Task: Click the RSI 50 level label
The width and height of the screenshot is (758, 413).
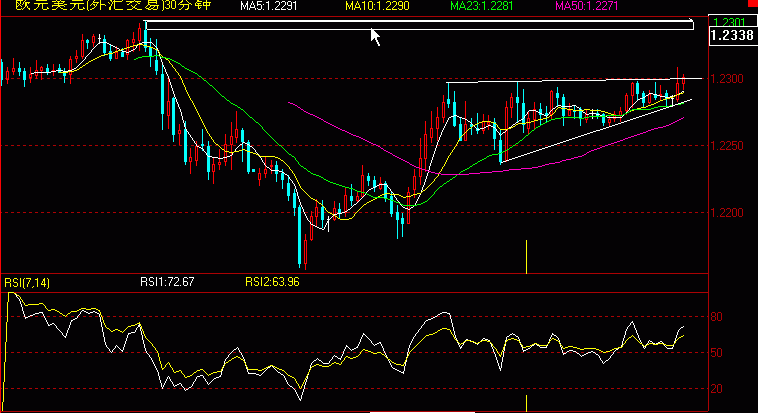Action: 716,353
